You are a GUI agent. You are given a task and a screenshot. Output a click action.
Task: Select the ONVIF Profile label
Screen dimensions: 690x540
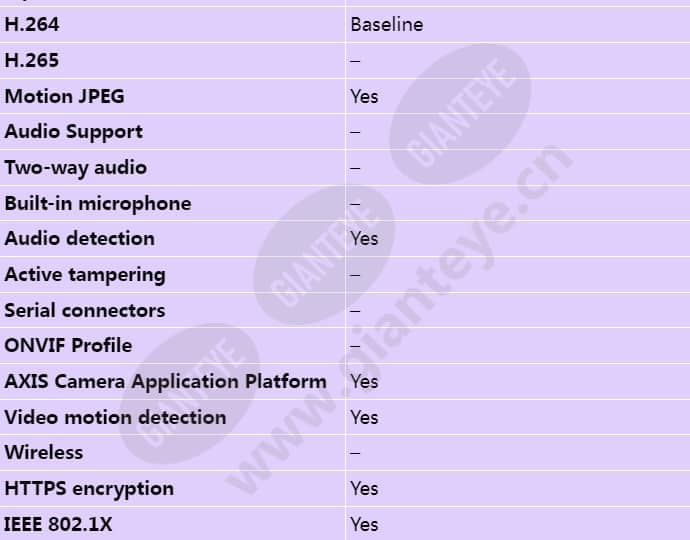68,345
